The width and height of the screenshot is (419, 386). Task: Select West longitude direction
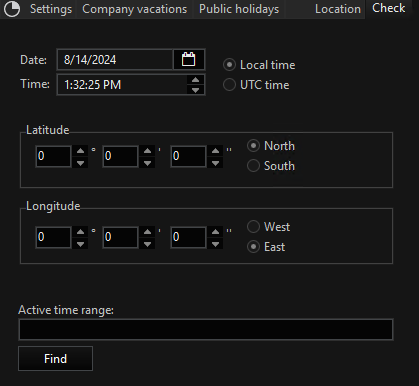point(268,227)
